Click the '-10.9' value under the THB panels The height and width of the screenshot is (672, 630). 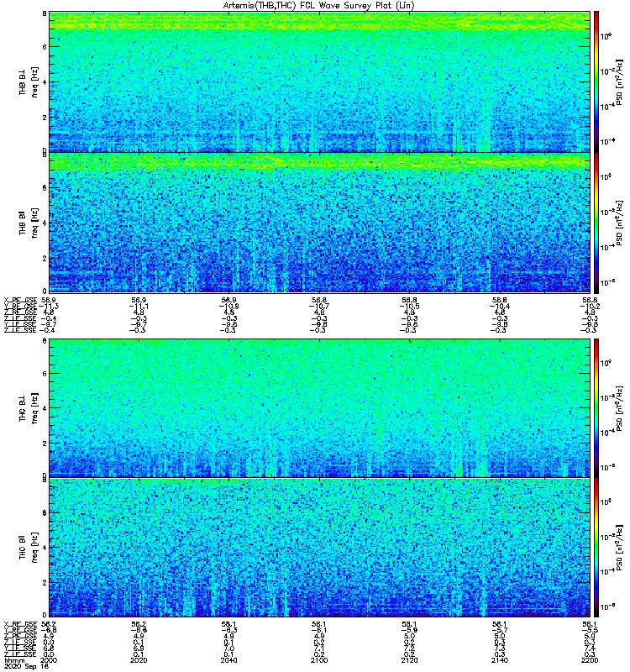click(228, 307)
